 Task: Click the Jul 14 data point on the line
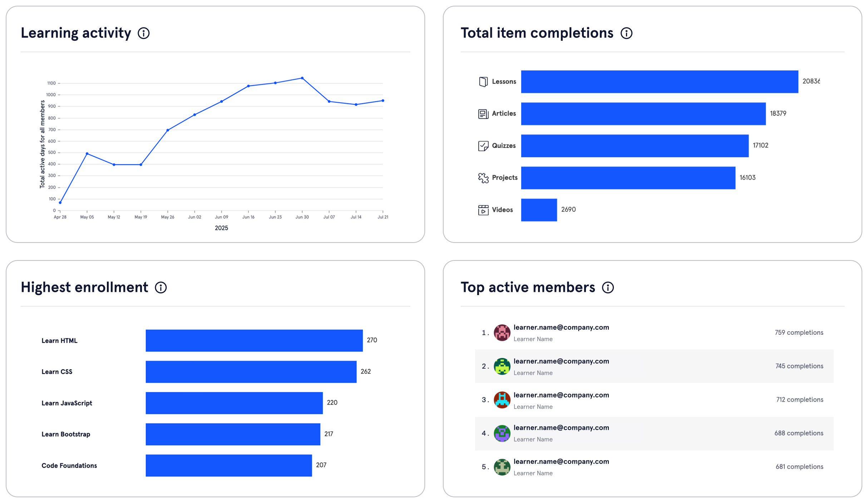tap(356, 105)
